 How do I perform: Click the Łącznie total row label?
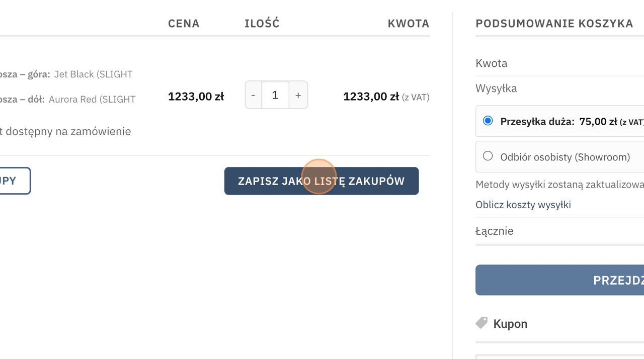point(494,231)
